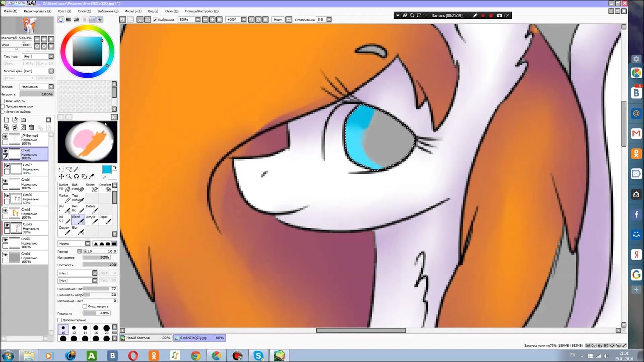Create a new layer with the page icon
This screenshot has width=644, height=362.
pyautogui.click(x=6, y=120)
